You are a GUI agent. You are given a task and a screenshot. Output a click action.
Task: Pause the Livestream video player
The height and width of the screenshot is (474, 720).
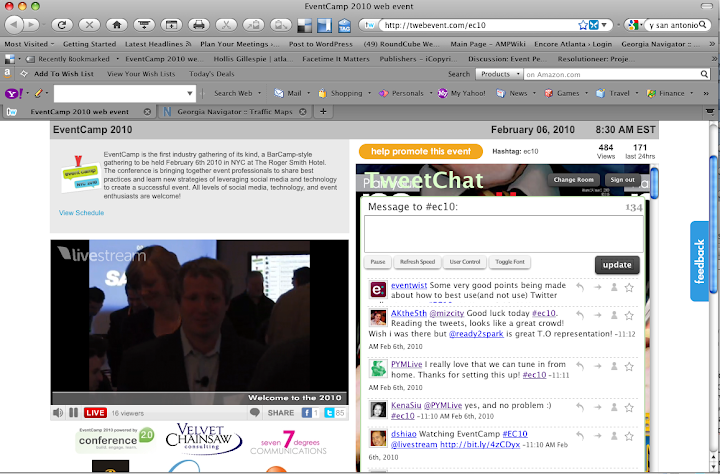[74, 412]
